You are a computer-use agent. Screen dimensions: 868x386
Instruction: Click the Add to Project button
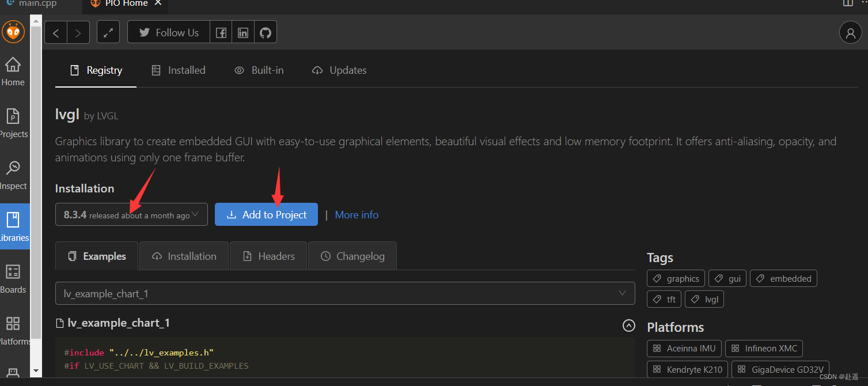click(266, 214)
